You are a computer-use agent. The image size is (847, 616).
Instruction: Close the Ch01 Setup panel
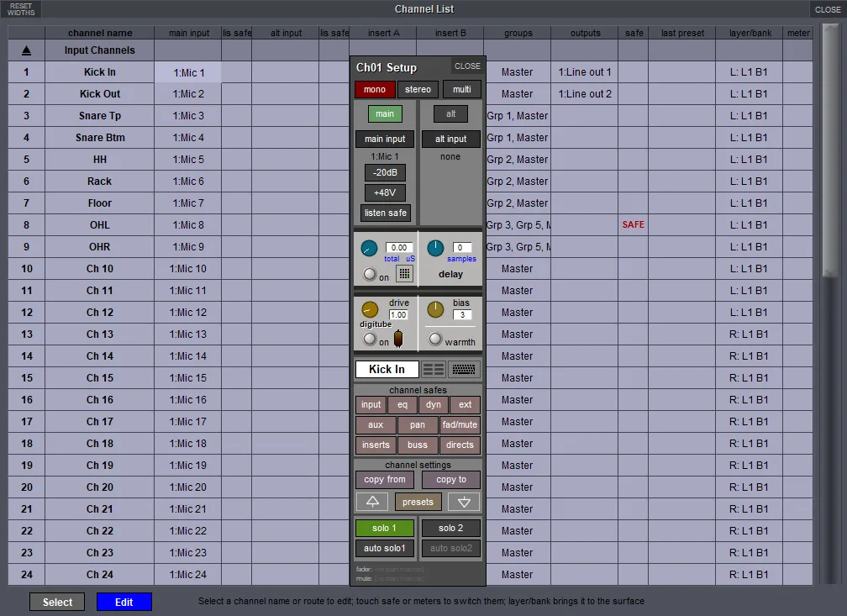pyautogui.click(x=467, y=66)
